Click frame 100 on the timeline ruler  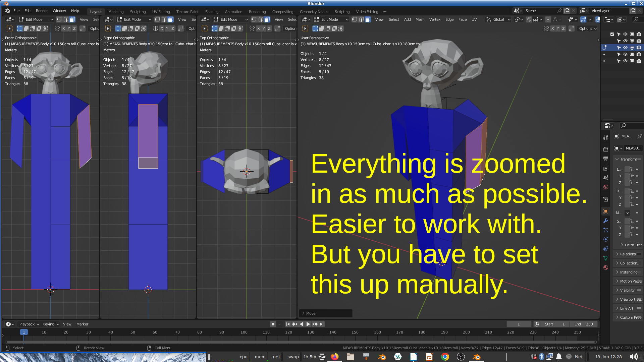click(x=244, y=332)
